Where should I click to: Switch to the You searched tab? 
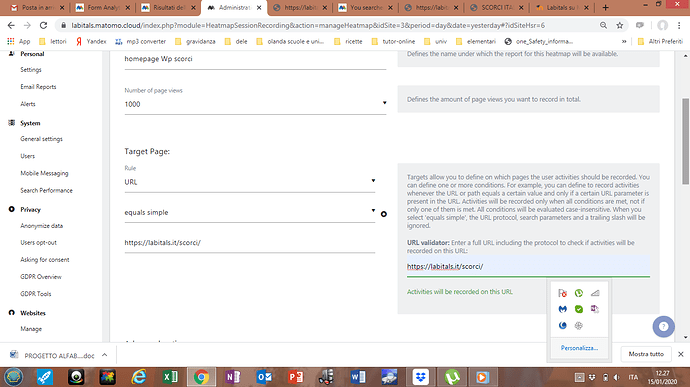366,7
